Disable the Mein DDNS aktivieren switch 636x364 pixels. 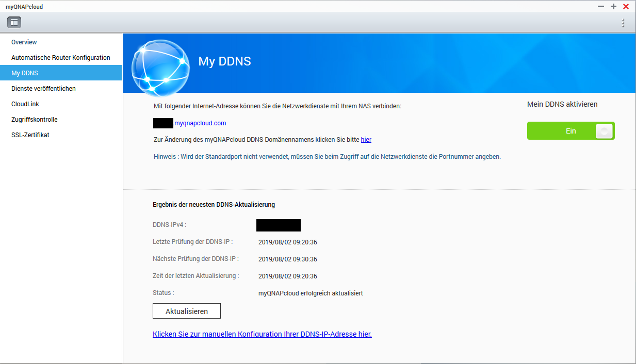coord(570,131)
